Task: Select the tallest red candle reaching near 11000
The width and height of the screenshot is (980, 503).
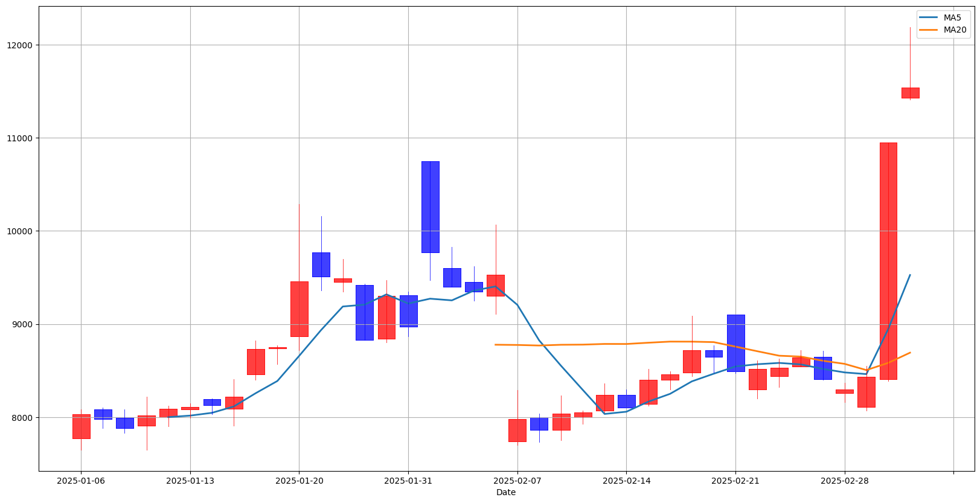Action: (x=888, y=261)
